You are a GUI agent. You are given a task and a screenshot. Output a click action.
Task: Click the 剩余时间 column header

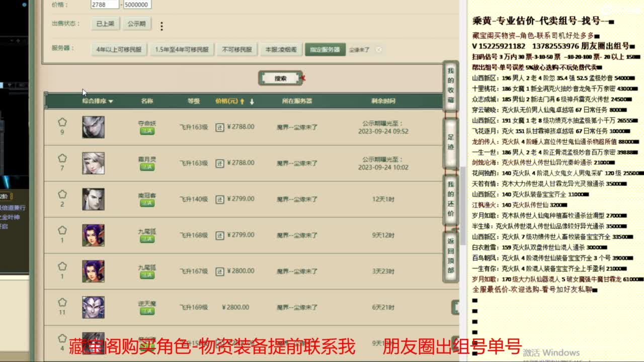pos(383,101)
